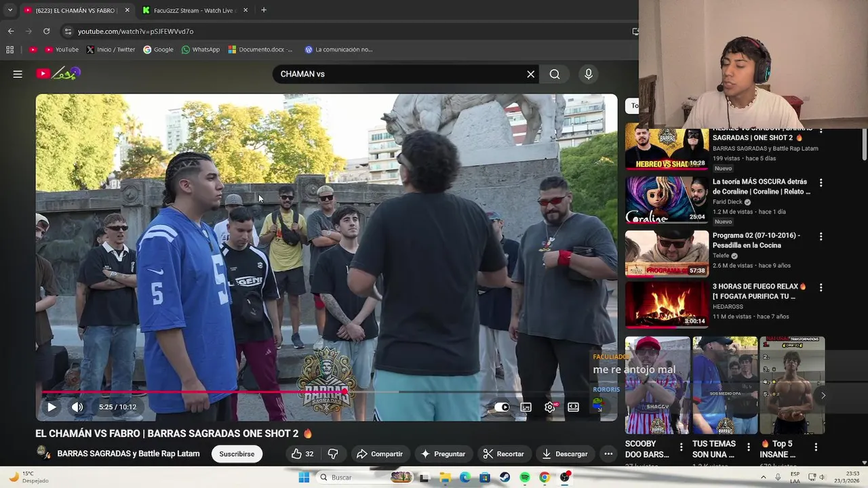
Task: Click the Preguntar button
Action: coord(443,454)
